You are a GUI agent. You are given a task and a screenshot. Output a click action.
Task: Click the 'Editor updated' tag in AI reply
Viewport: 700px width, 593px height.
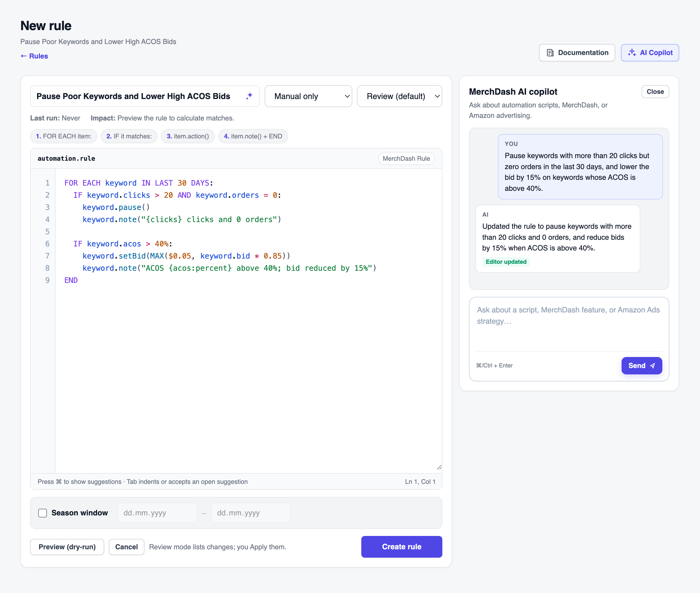coord(506,262)
